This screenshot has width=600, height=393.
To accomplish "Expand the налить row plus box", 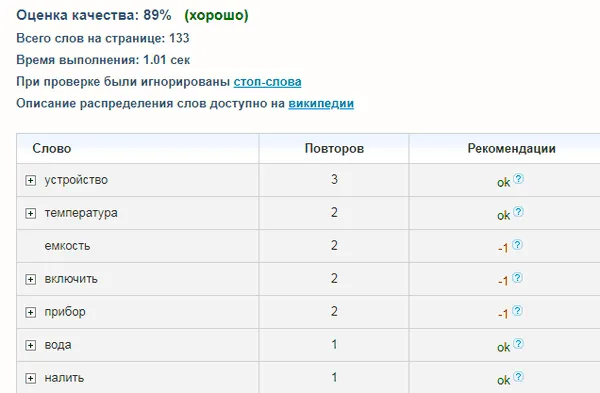I will tap(31, 378).
